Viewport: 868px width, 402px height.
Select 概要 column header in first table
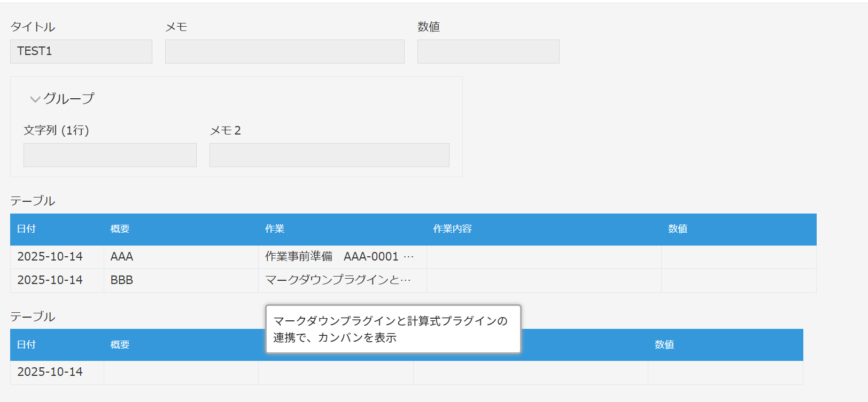pos(120,229)
